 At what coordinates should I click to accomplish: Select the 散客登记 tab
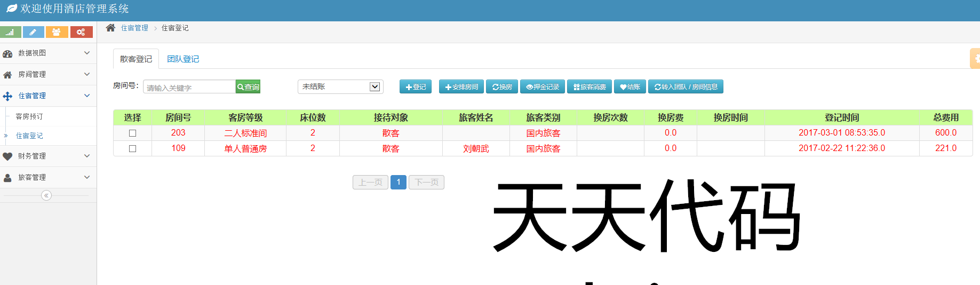(x=136, y=59)
